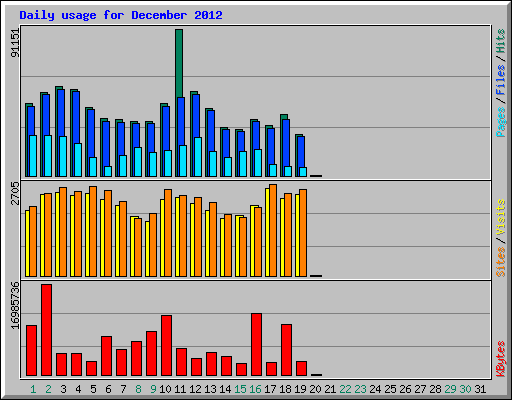Click the day 18 label on the x-axis
512x400 pixels.
[285, 389]
